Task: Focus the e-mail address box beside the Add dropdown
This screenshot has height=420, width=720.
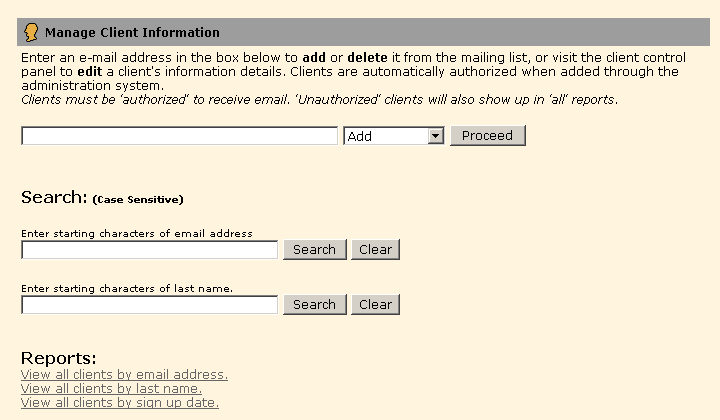Action: pyautogui.click(x=179, y=136)
